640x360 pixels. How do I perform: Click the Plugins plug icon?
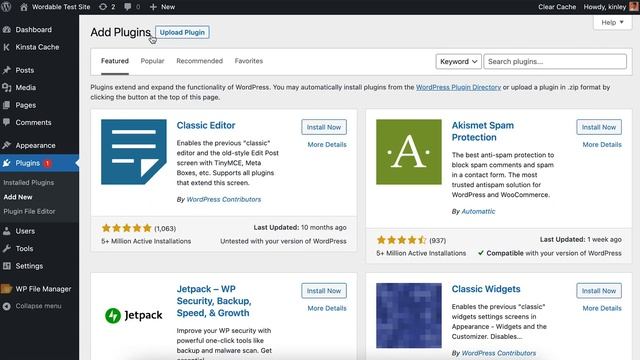click(x=7, y=163)
